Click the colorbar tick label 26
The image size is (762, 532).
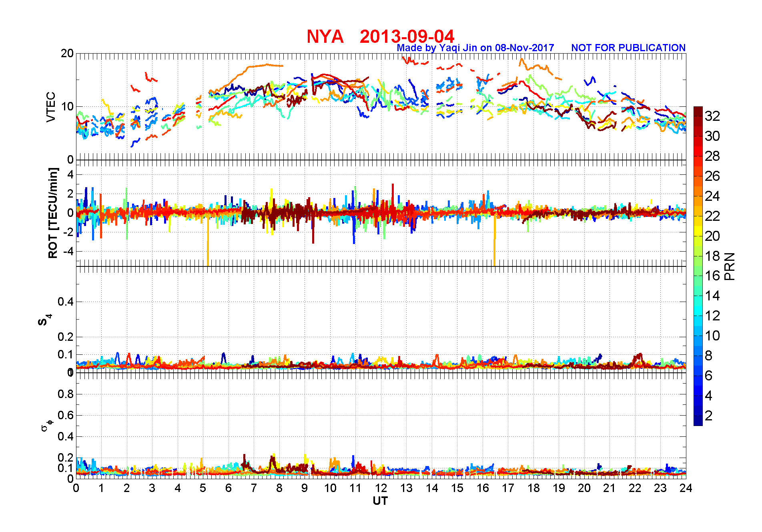tap(712, 176)
